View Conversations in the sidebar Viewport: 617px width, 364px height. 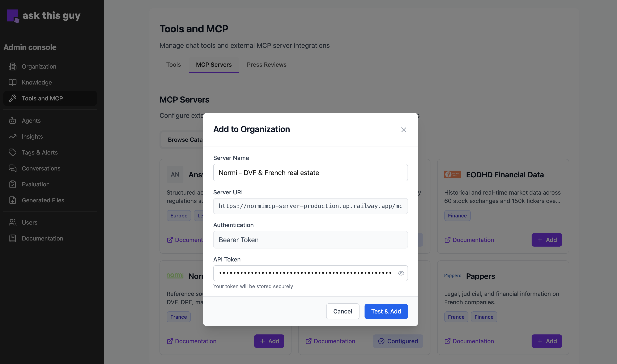click(41, 168)
